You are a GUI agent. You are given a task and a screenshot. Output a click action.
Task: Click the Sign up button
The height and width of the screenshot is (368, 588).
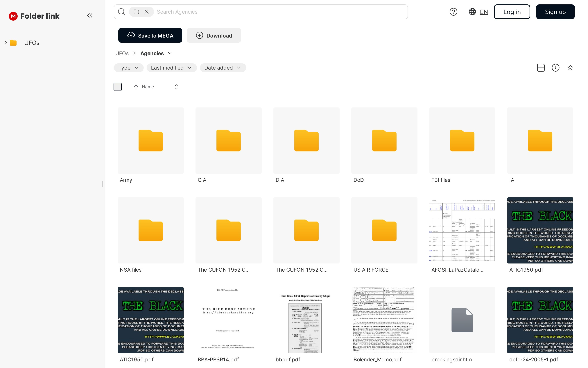click(x=555, y=12)
